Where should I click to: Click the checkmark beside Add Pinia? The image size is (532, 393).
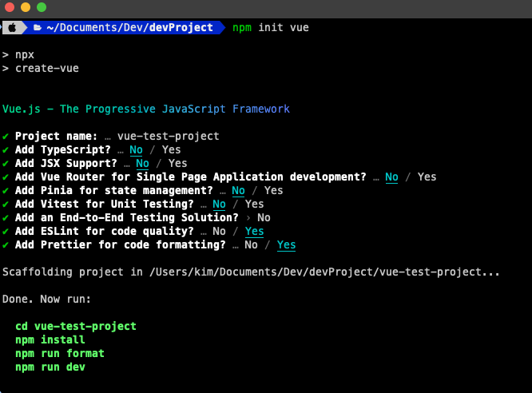[x=6, y=191]
